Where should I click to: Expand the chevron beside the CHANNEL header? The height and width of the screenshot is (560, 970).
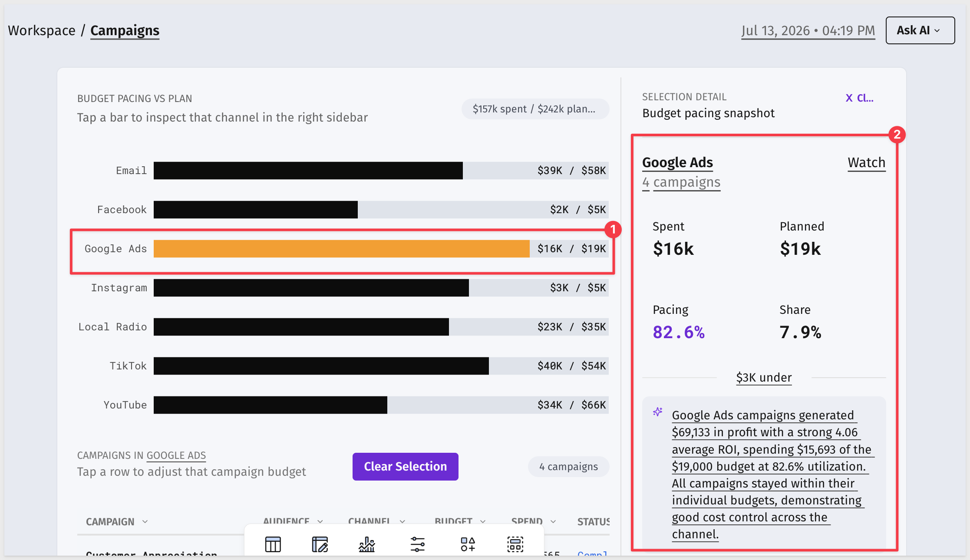[403, 521]
